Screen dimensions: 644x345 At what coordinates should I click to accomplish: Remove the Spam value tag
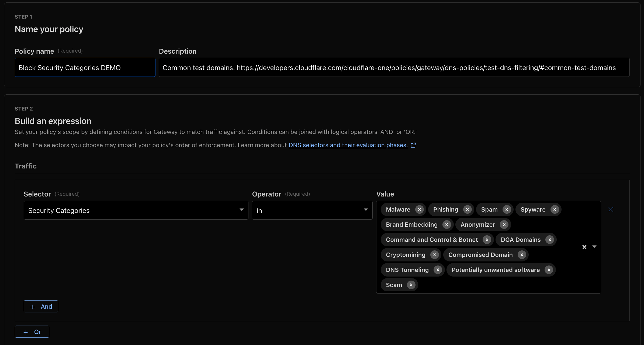click(507, 209)
